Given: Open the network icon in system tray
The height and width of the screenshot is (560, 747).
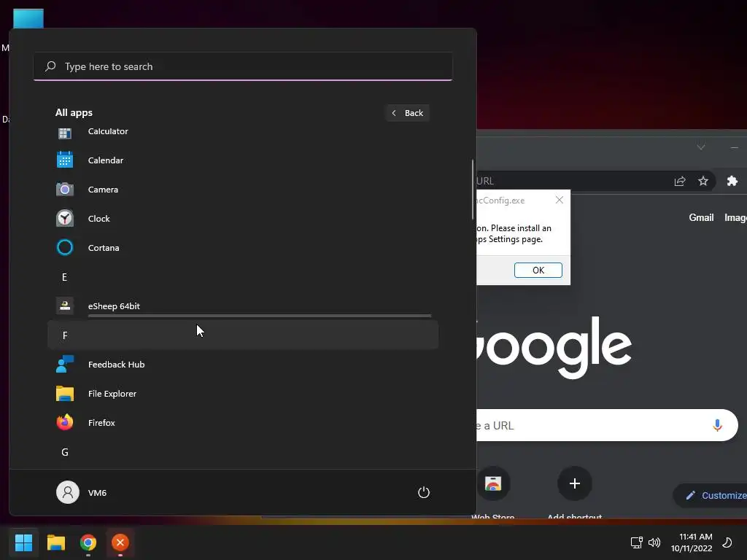Looking at the screenshot, I should pyautogui.click(x=636, y=542).
